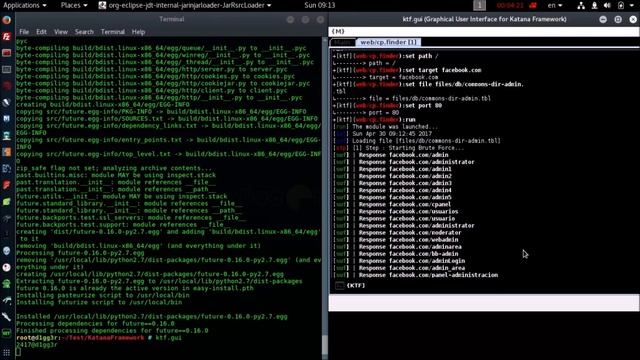Open the orange Burp Suite dock icon
This screenshot has width=640, height=360.
(x=7, y=152)
